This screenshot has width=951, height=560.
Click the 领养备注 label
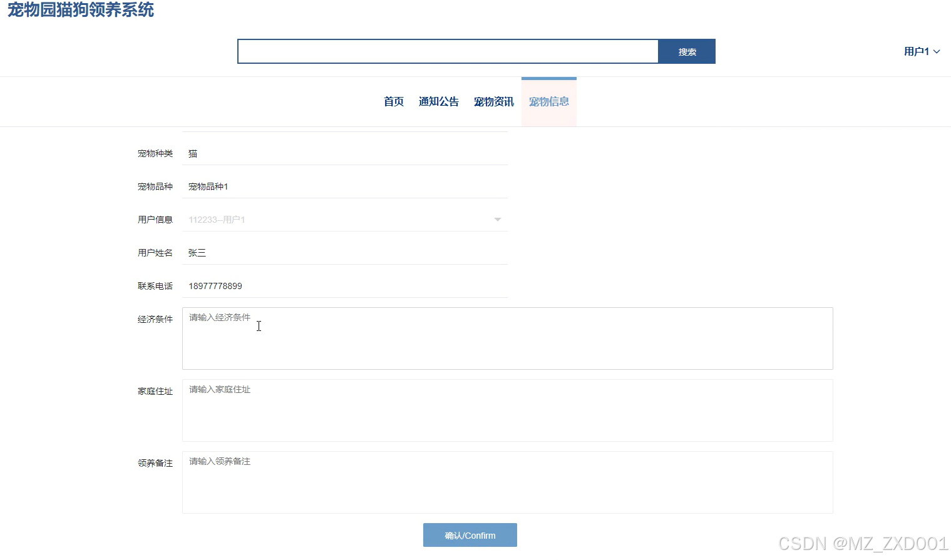click(155, 463)
